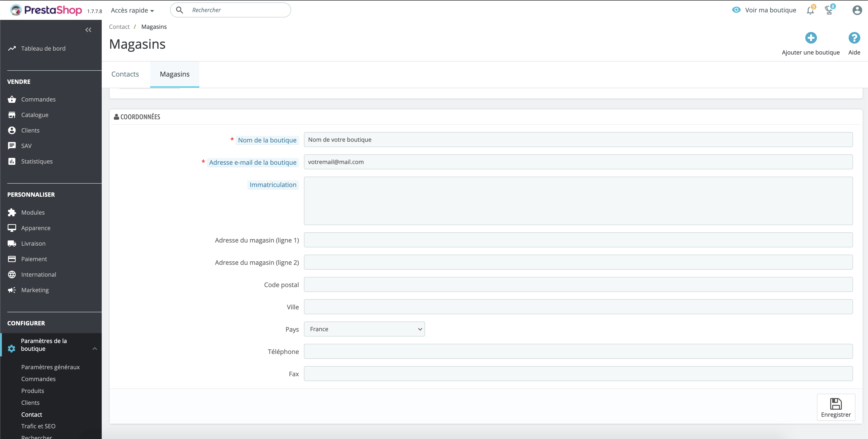
Task: Open Paramètres généraux submenu item
Action: [51, 367]
